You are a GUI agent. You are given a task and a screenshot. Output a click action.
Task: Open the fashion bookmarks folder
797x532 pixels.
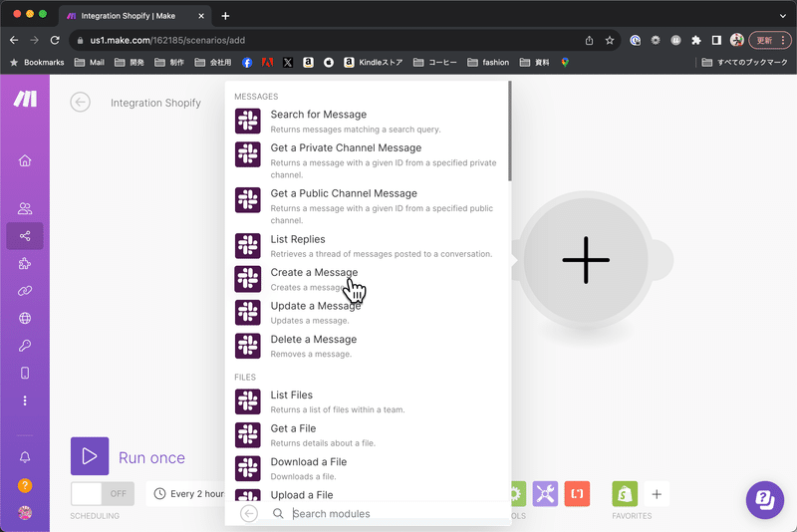488,62
